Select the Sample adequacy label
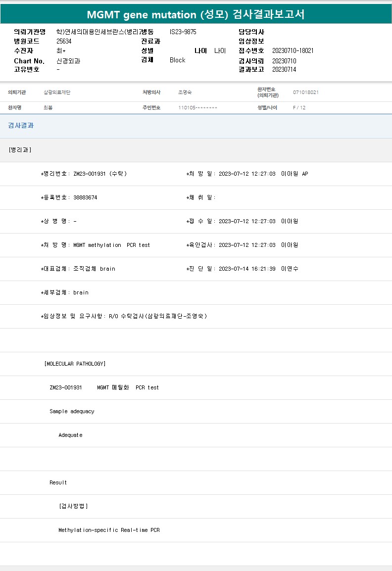392x571 pixels. pos(72,411)
